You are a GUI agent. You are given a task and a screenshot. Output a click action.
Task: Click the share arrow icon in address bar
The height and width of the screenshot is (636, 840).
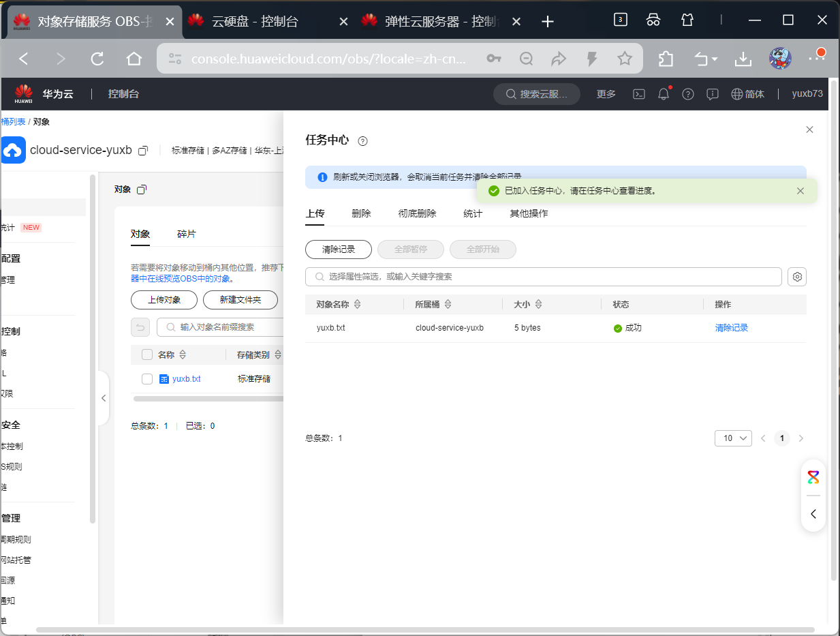pyautogui.click(x=559, y=59)
